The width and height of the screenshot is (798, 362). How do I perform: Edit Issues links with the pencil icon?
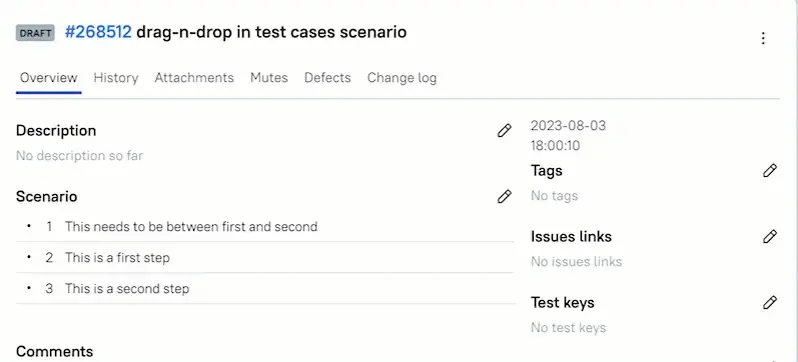(770, 237)
